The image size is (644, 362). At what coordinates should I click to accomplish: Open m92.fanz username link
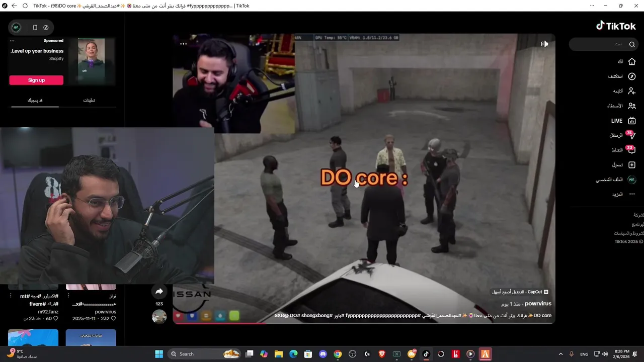point(49,312)
